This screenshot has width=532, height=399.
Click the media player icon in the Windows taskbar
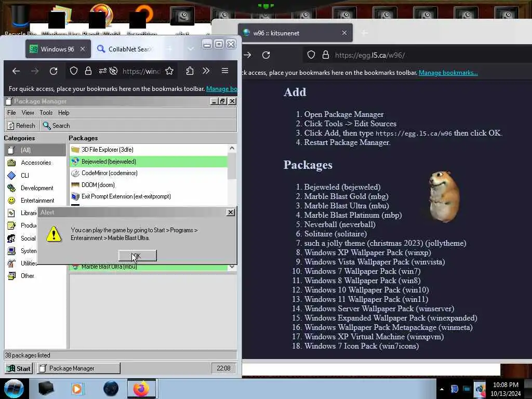[77, 389]
